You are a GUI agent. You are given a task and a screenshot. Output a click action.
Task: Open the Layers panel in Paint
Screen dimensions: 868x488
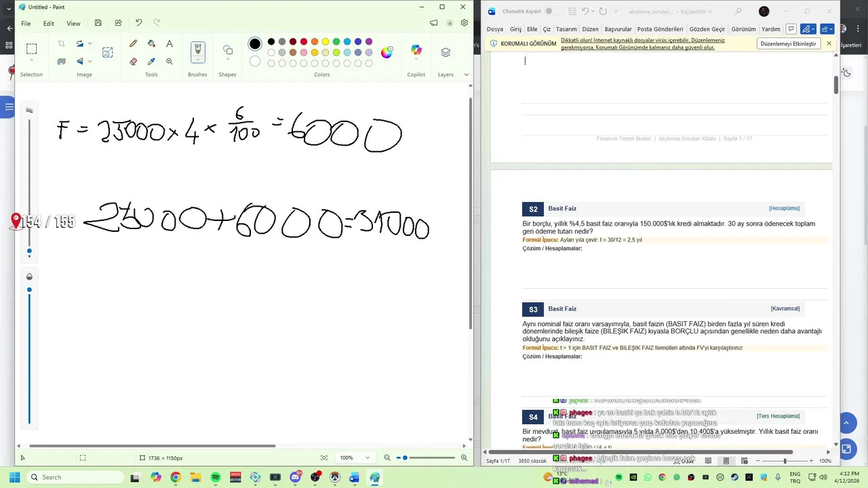point(446,52)
